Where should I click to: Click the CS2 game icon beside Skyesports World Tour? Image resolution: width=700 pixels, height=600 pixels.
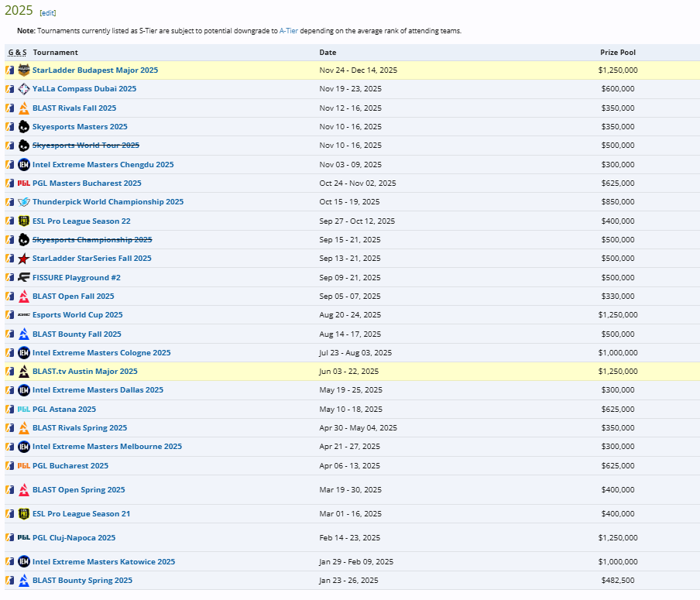pos(10,146)
